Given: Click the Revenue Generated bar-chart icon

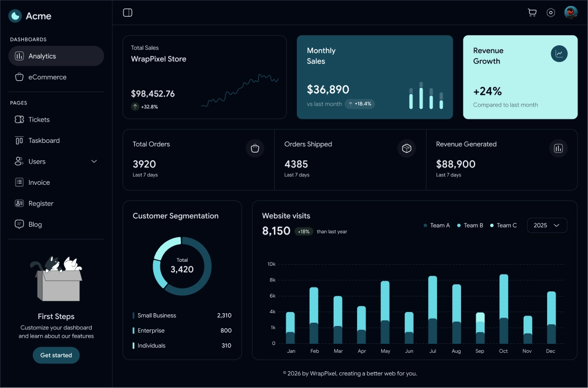Looking at the screenshot, I should click(x=558, y=149).
